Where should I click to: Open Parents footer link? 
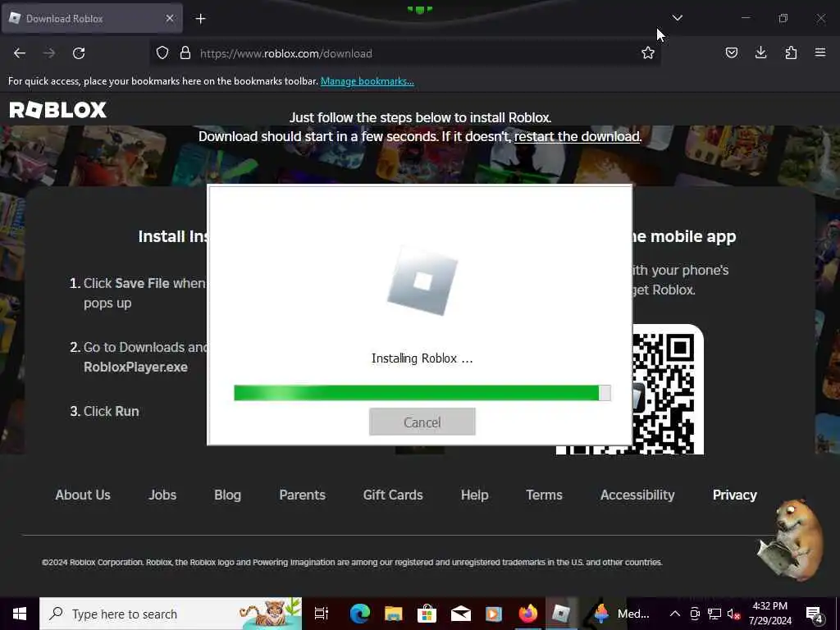click(302, 495)
